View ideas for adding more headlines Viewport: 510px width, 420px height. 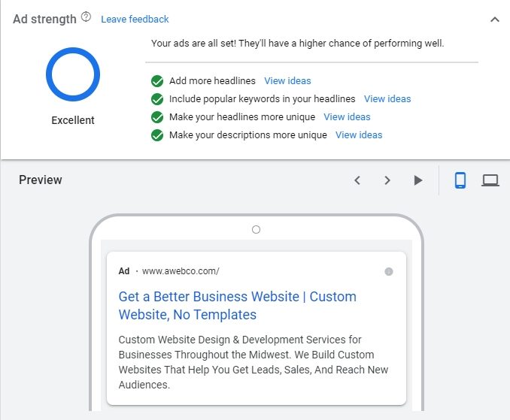click(287, 81)
